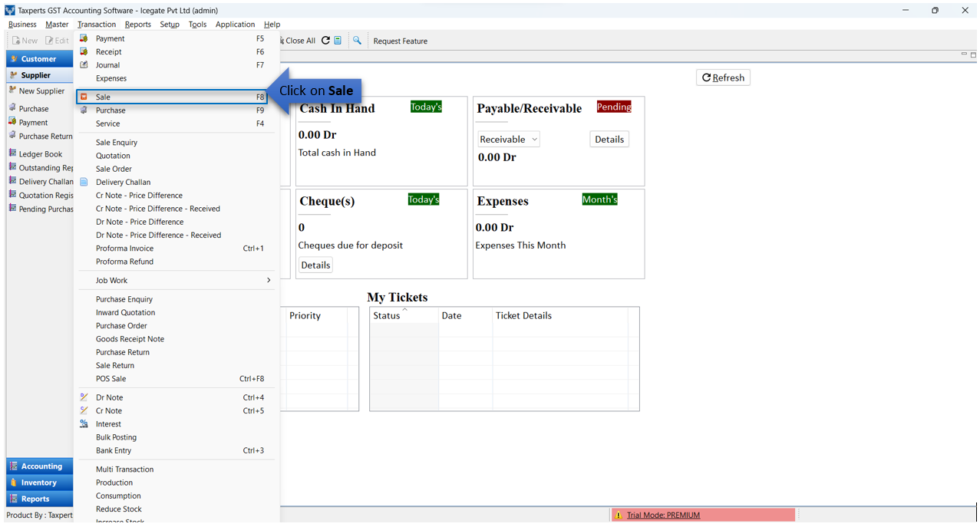Image resolution: width=980 pixels, height=527 pixels.
Task: Click the Refresh button on the dashboard
Action: [723, 77]
